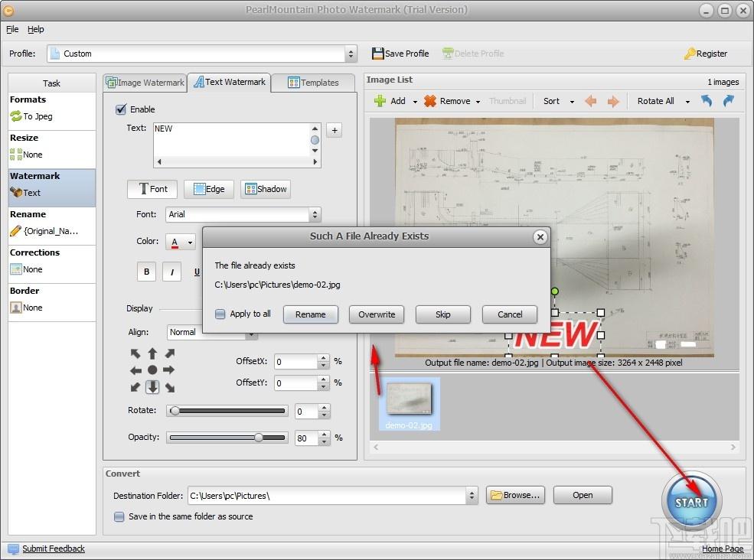Align watermark to bottom-right arrow

(170, 387)
